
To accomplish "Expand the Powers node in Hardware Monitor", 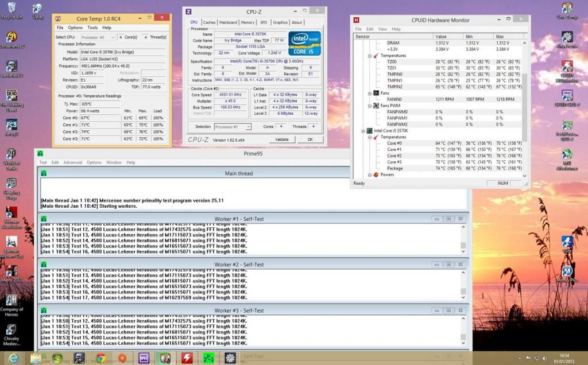I will pos(370,175).
